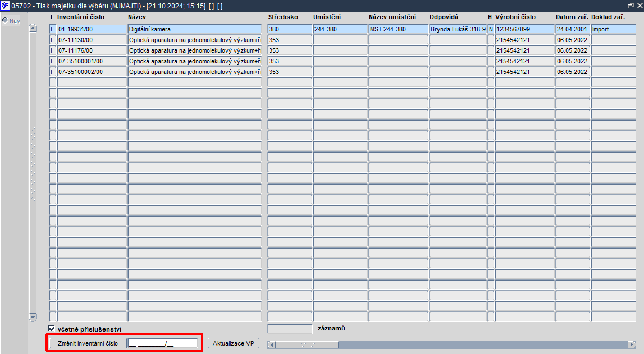This screenshot has width=644, height=354.
Task: Click the vertical scrollbar up arrow
Action: click(x=33, y=28)
